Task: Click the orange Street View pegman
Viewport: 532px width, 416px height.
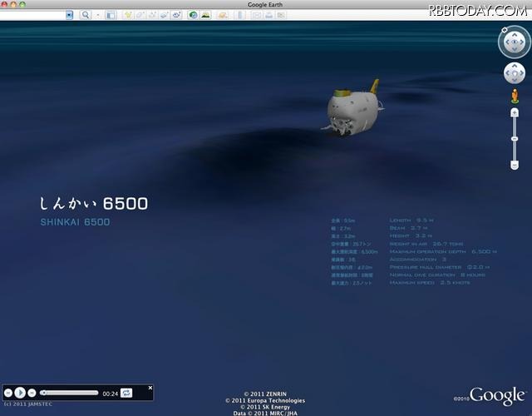Action: [515, 97]
